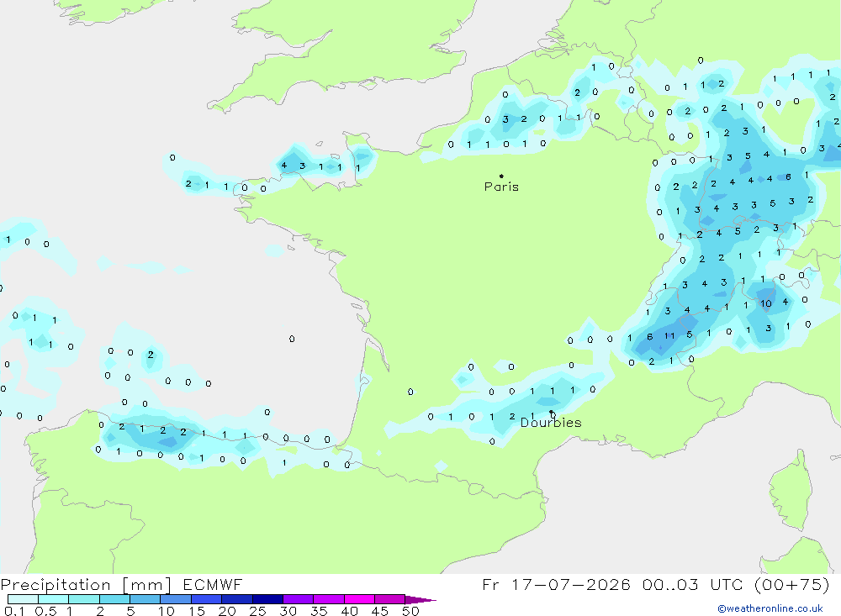Click the 'Precipitation [mm]' title text
Viewport: 841px width, 616px height.
tap(86, 585)
